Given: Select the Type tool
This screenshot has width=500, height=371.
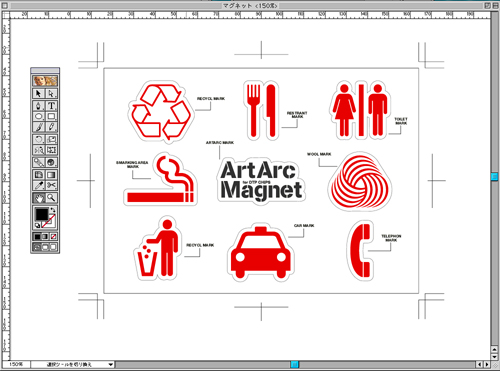Looking at the screenshot, I should tap(51, 106).
